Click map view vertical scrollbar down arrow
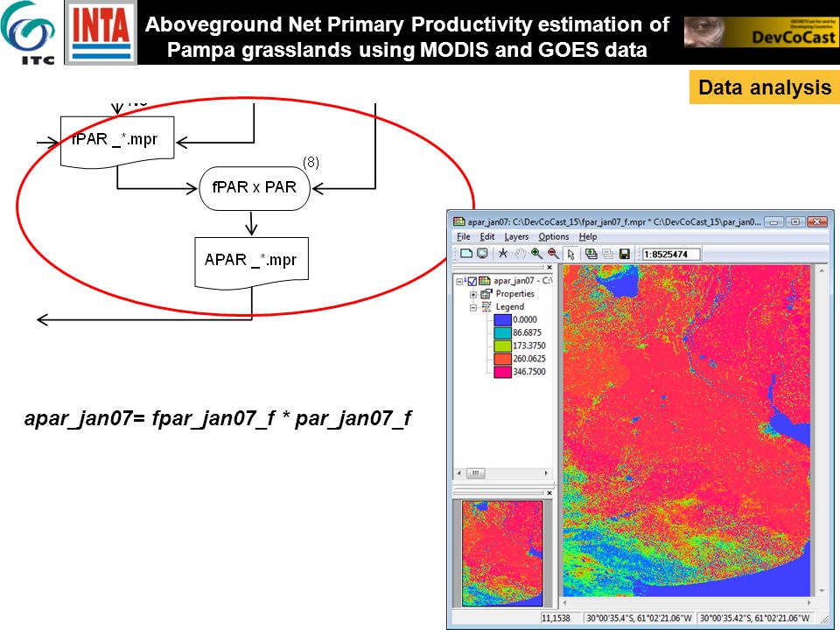The width and height of the screenshot is (840, 630). click(822, 591)
